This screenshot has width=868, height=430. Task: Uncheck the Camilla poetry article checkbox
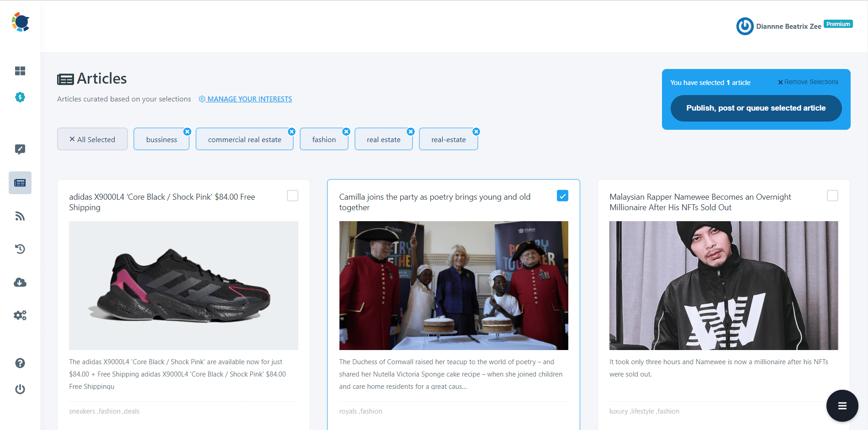[562, 196]
